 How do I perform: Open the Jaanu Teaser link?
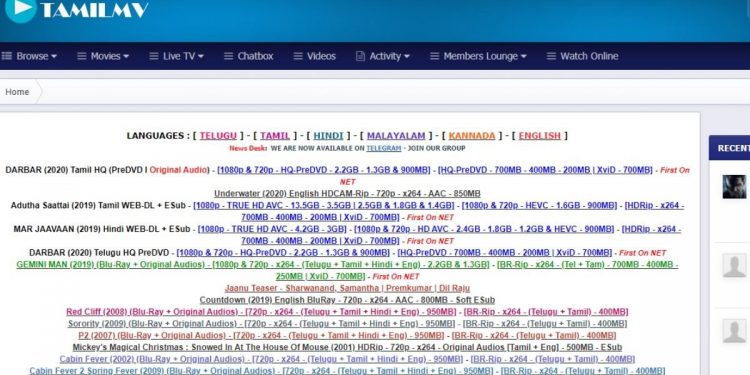click(347, 288)
